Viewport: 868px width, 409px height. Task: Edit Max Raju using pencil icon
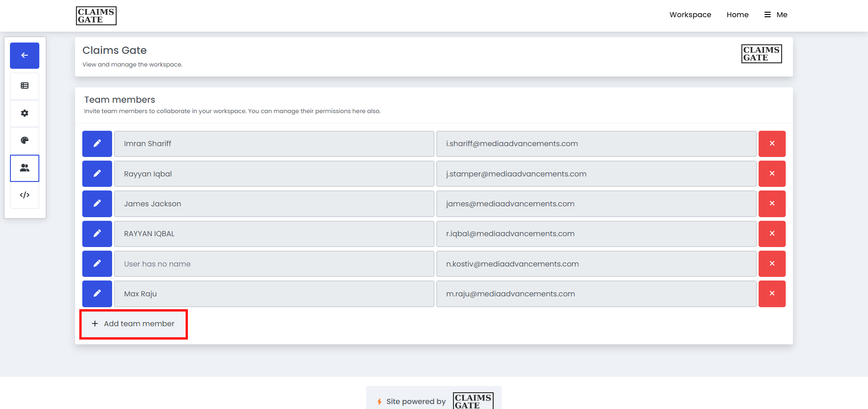pyautogui.click(x=97, y=294)
